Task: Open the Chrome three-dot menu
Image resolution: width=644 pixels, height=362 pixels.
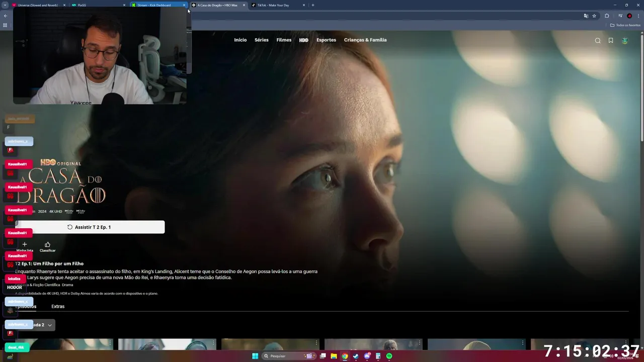Action: tap(638, 16)
